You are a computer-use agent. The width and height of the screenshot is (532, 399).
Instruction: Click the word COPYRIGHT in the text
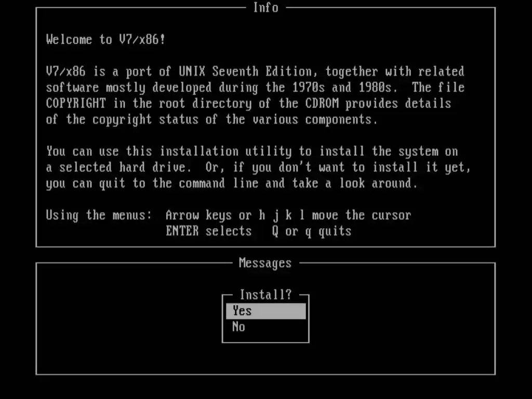pos(76,103)
